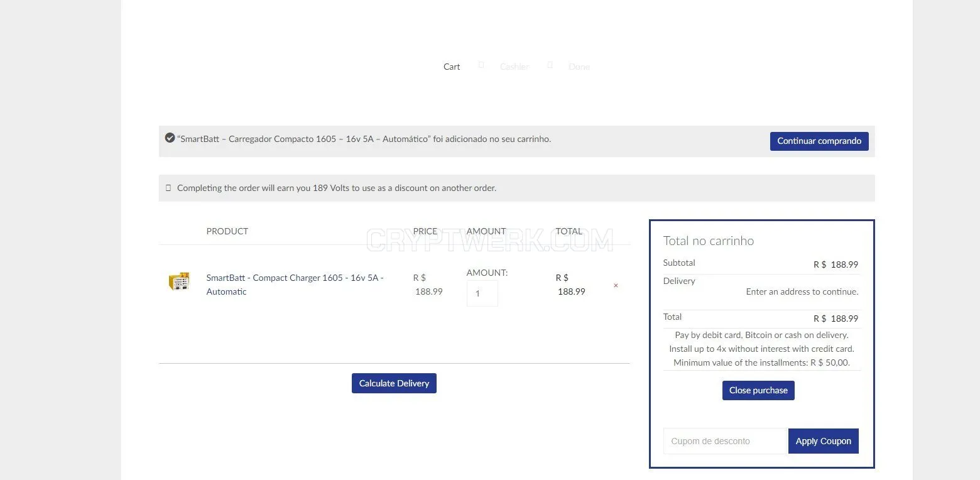Click the Total R$ 188.99 value in summary
The height and width of the screenshot is (480, 980).
coord(836,319)
